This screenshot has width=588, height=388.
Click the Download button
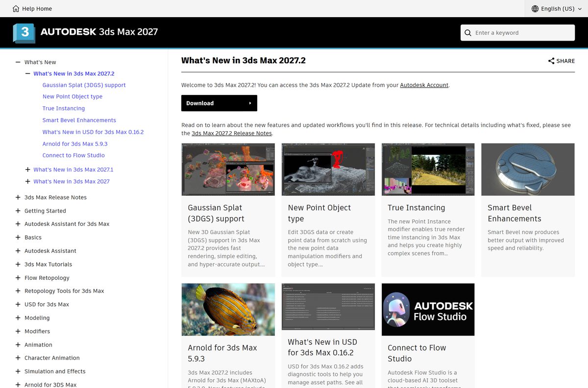coord(219,103)
